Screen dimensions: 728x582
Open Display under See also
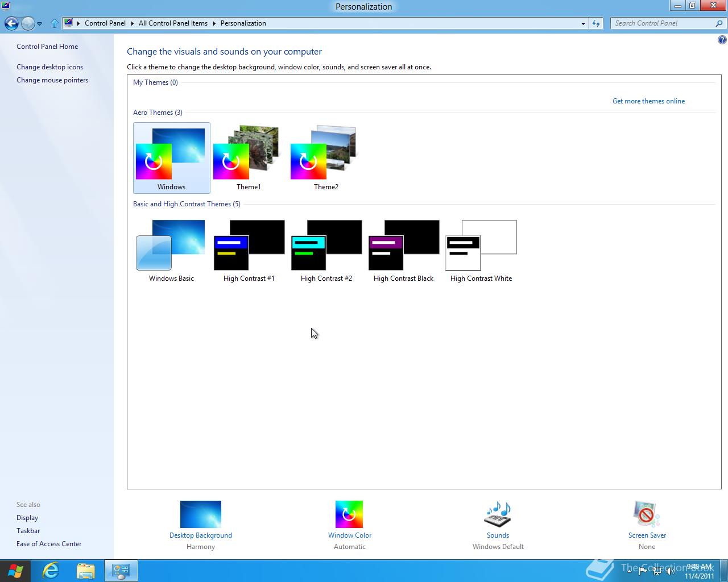click(x=27, y=518)
